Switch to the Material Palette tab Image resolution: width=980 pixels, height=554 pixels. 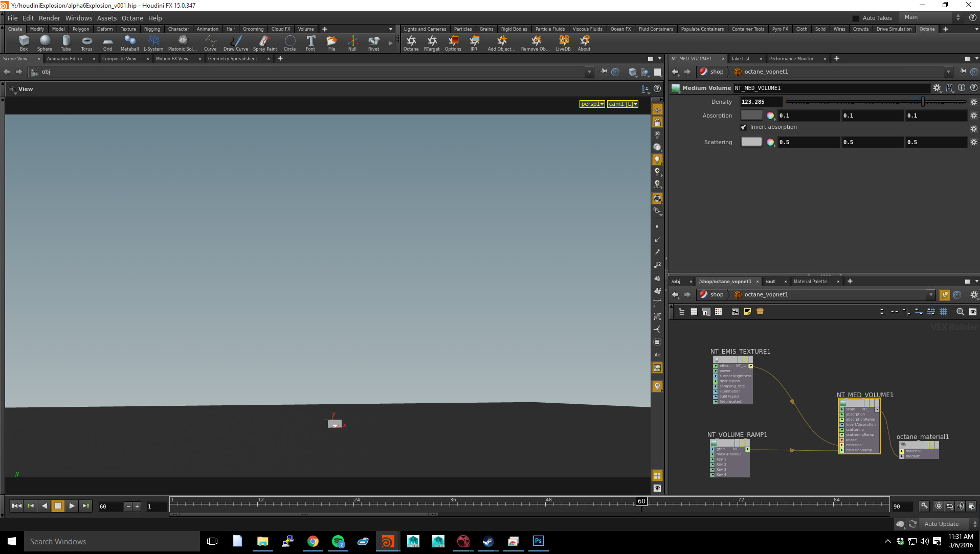(x=810, y=282)
